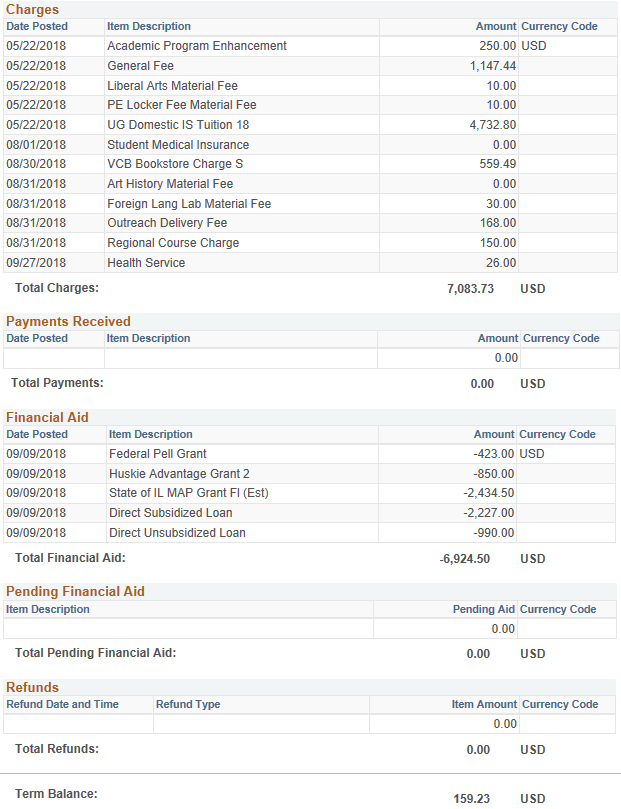Image resolution: width=621 pixels, height=809 pixels.
Task: Click the Regional Course Charge description
Action: pos(173,243)
